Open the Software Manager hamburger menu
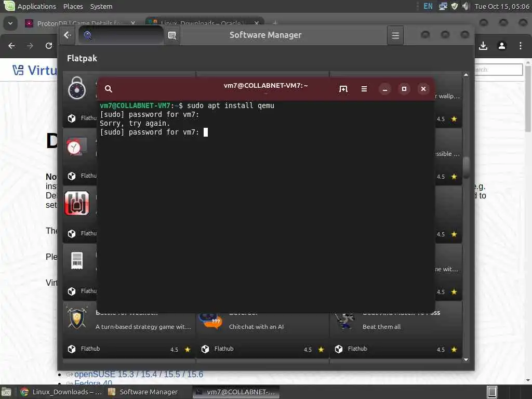 click(x=395, y=35)
